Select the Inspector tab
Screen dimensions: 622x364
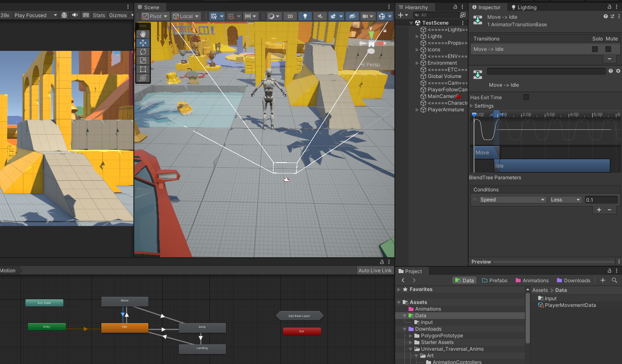pyautogui.click(x=486, y=7)
